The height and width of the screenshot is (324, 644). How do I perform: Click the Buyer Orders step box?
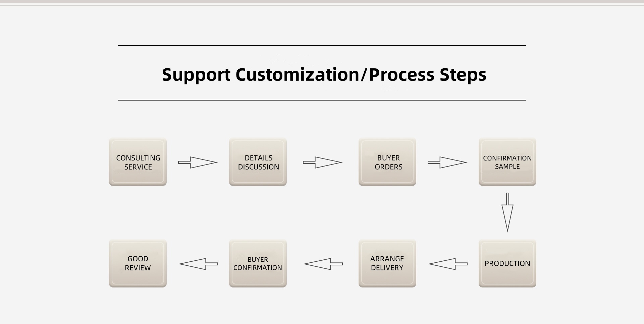[387, 162]
